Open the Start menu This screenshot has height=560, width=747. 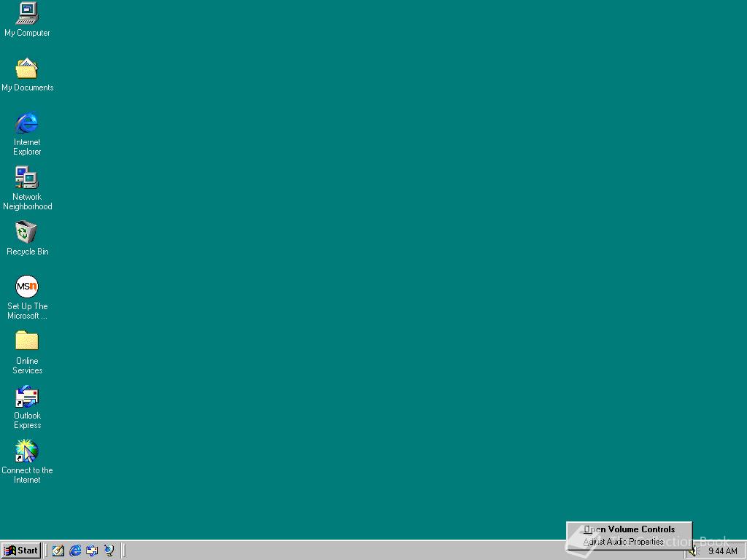click(x=21, y=551)
